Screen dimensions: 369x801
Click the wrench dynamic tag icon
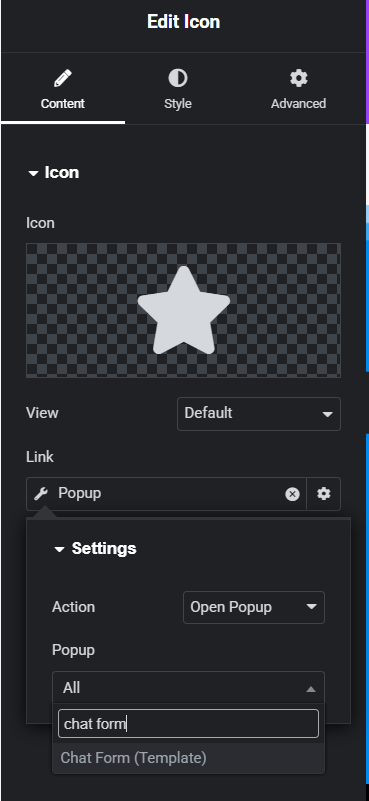tap(40, 493)
